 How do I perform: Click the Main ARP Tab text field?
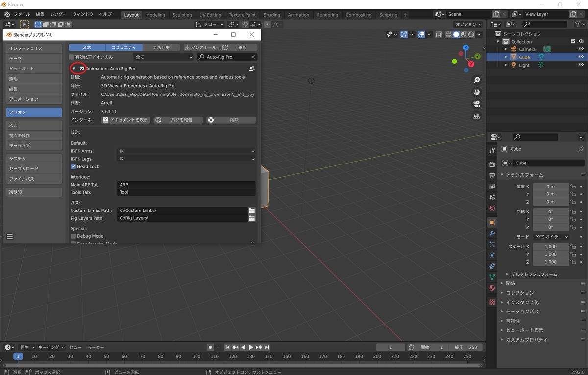pos(187,185)
